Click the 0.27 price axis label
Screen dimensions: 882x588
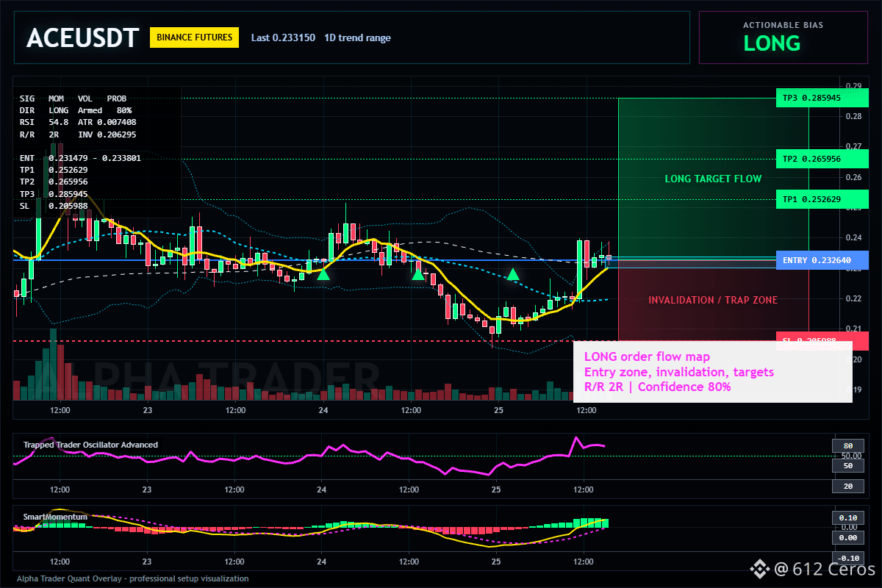(853, 146)
